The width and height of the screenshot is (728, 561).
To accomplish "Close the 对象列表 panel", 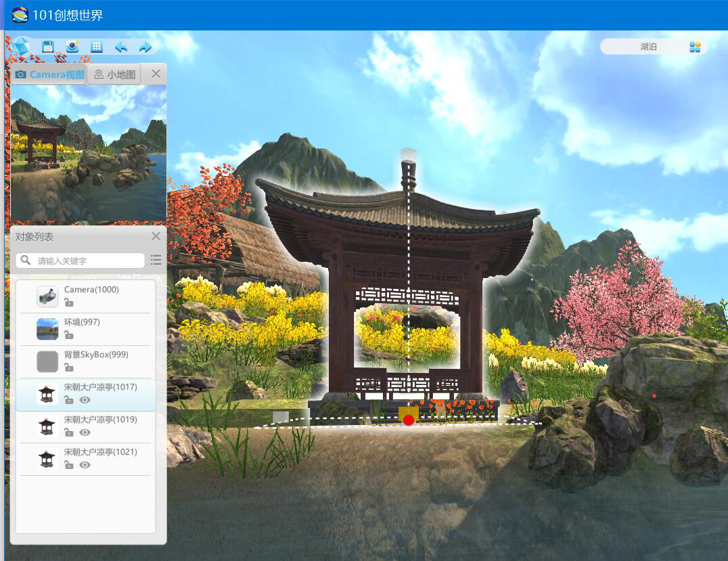I will [156, 236].
